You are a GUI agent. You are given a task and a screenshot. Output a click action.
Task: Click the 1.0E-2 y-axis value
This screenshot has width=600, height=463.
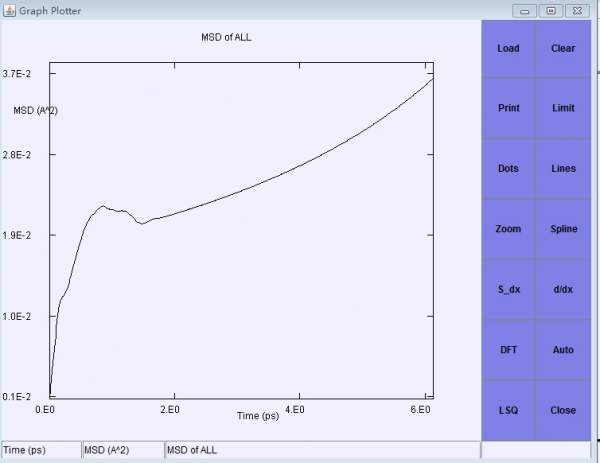pos(16,316)
